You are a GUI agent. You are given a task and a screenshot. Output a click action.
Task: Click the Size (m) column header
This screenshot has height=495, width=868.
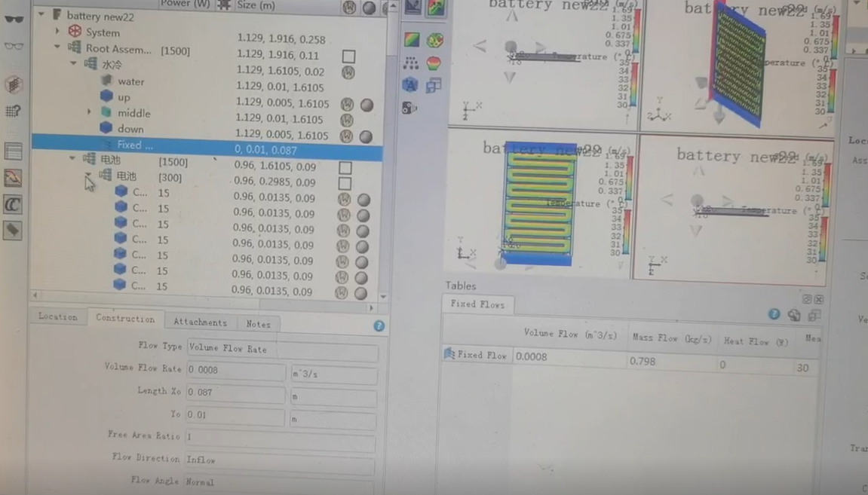pyautogui.click(x=256, y=5)
